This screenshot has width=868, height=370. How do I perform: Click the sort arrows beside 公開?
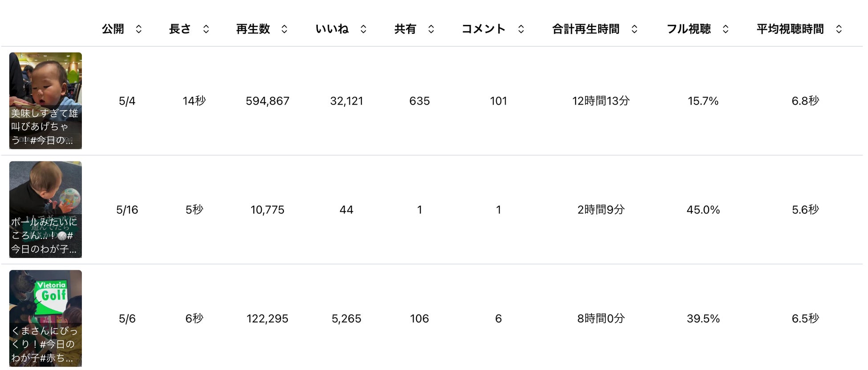coord(139,29)
